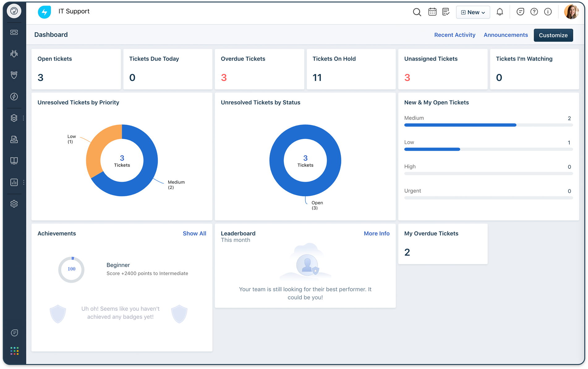588x369 pixels.
Task: Expand the Analytics icon's three-dot submenu
Action: tap(23, 182)
